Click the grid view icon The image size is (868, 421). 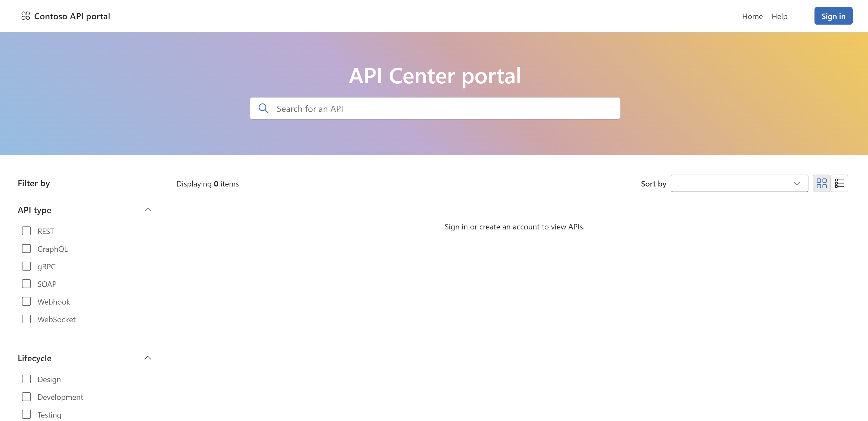(x=822, y=183)
